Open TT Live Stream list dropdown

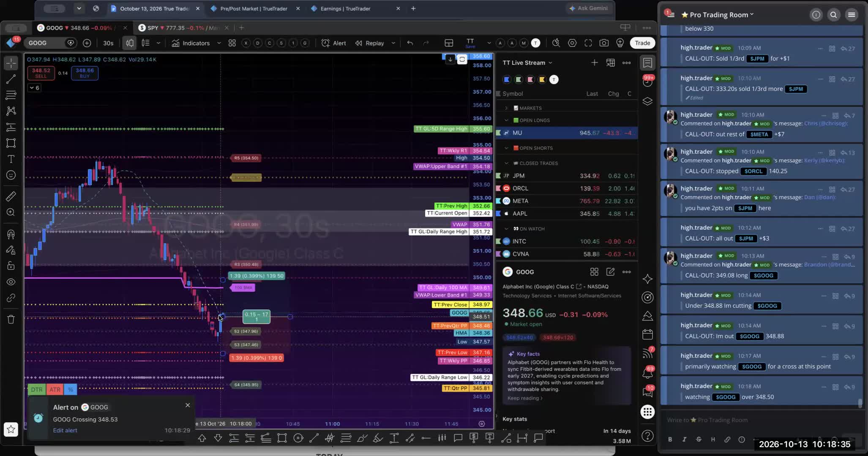(527, 62)
